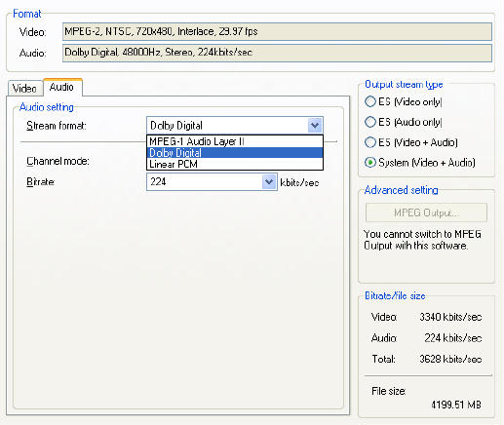Click the Stream format combo box field
This screenshot has height=425, width=504.
[x=235, y=126]
